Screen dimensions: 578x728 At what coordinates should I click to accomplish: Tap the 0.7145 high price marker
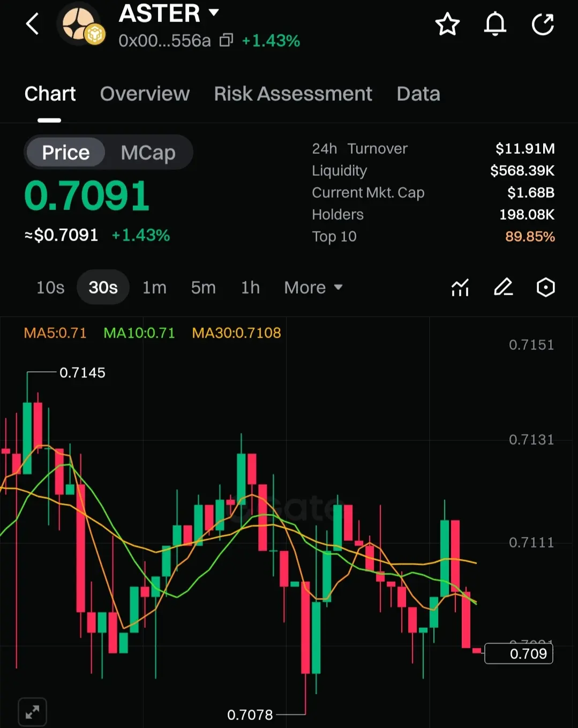82,373
